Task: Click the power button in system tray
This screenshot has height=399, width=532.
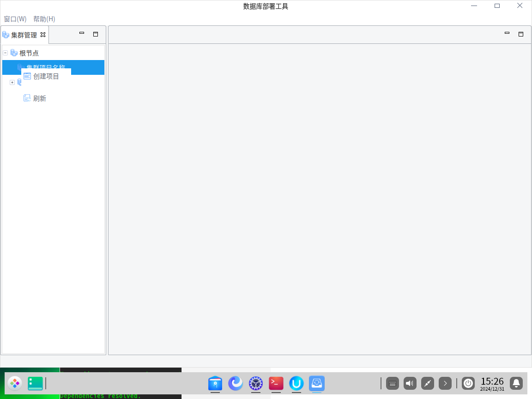Action: [468, 383]
